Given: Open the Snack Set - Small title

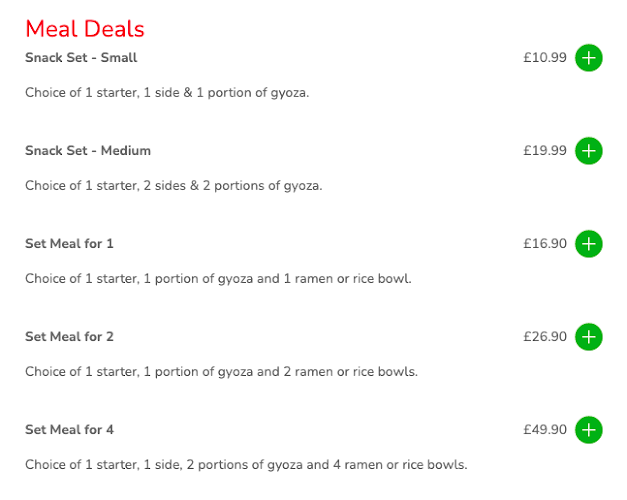Looking at the screenshot, I should pyautogui.click(x=81, y=58).
